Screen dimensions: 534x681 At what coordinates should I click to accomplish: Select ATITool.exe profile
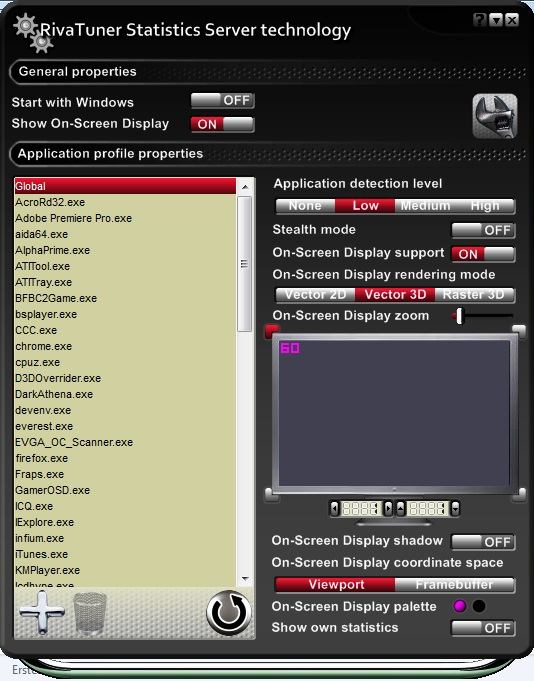[x=125, y=266]
